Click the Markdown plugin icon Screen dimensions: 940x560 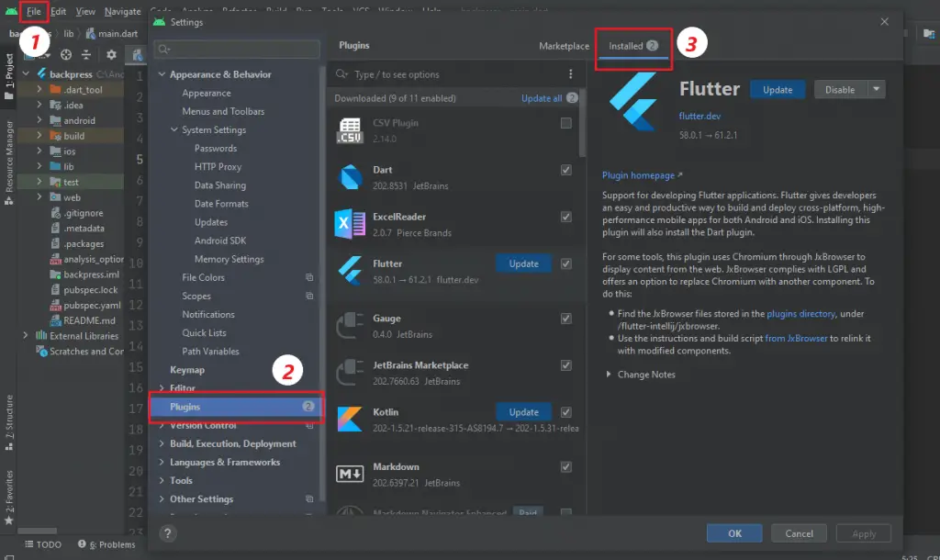pyautogui.click(x=350, y=474)
